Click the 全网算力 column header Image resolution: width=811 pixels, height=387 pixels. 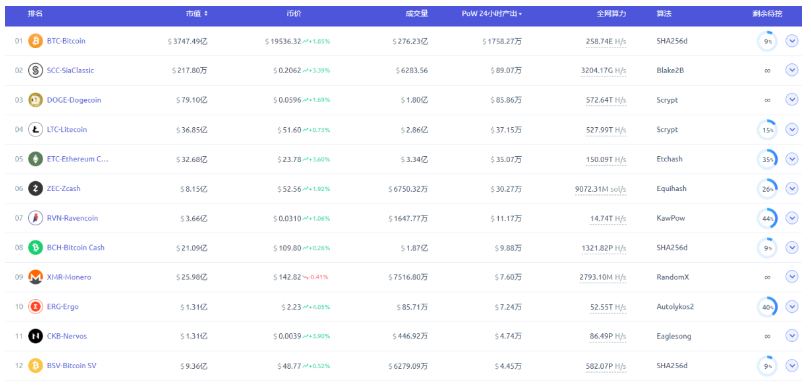click(611, 14)
